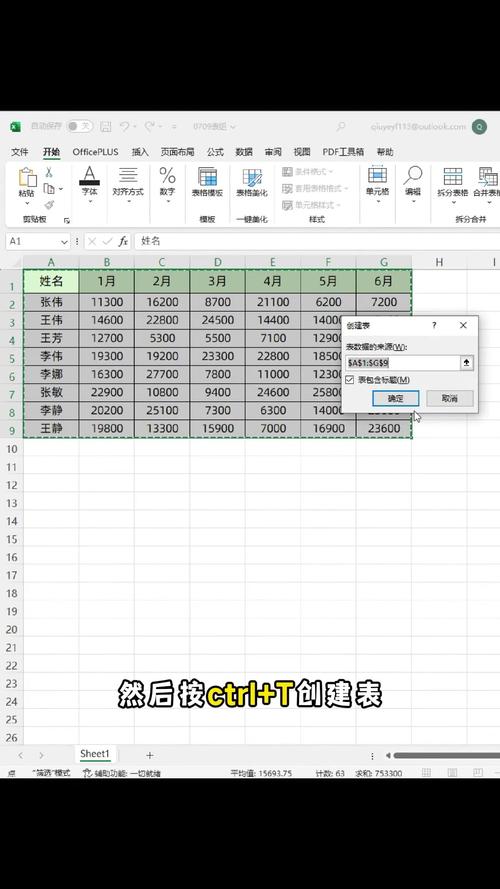Click the Paste (粘贴) icon
The width and height of the screenshot is (500, 889).
pos(27,178)
